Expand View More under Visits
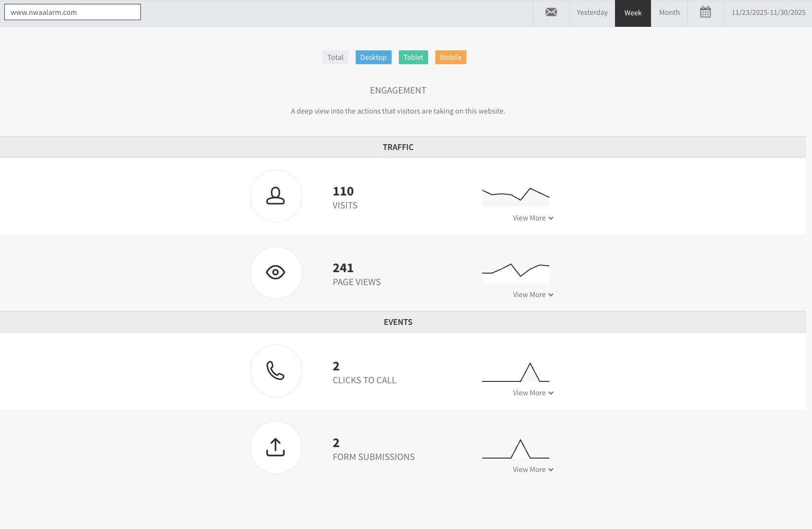Image resolution: width=812 pixels, height=529 pixels. (x=533, y=218)
